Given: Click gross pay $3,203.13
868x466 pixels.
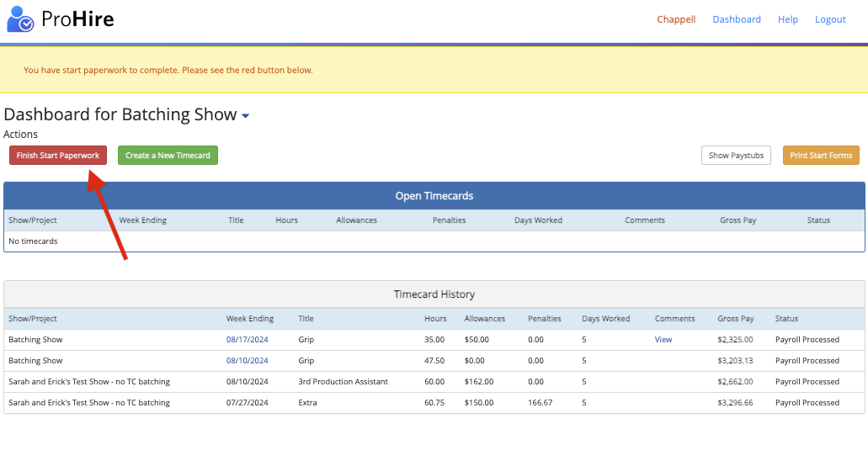Looking at the screenshot, I should tap(735, 360).
